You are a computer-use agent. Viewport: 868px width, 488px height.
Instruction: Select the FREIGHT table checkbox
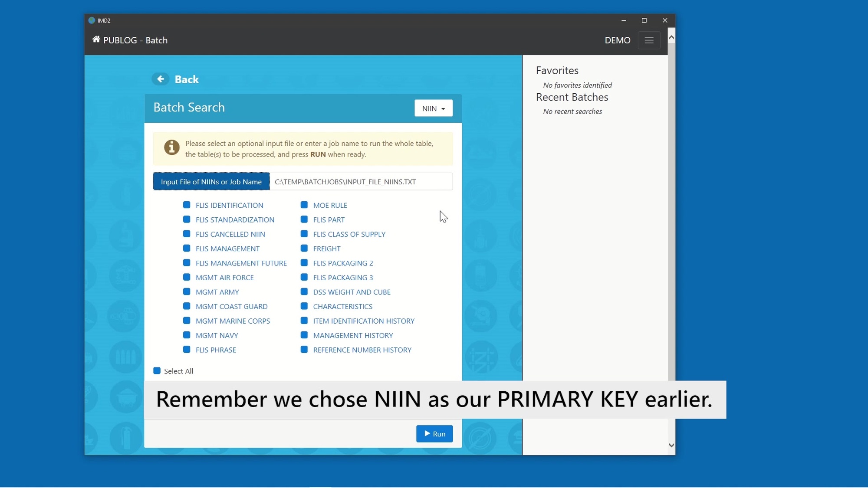tap(304, 249)
